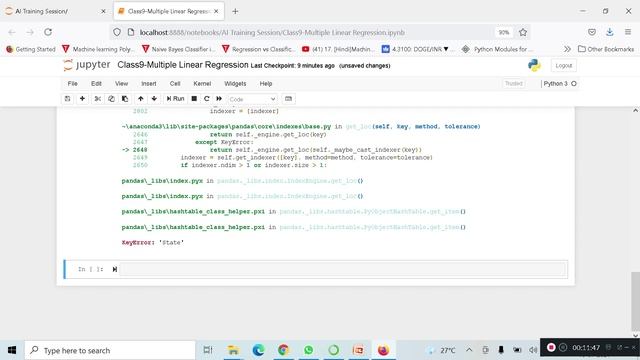Image resolution: width=640 pixels, height=360 pixels.
Task: Open the Pocket save icon
Action: (x=592, y=32)
